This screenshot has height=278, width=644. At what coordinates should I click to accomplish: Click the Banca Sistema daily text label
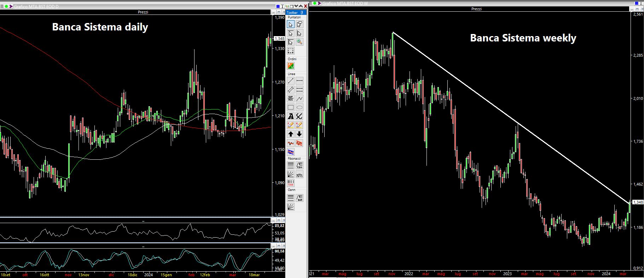pyautogui.click(x=100, y=27)
